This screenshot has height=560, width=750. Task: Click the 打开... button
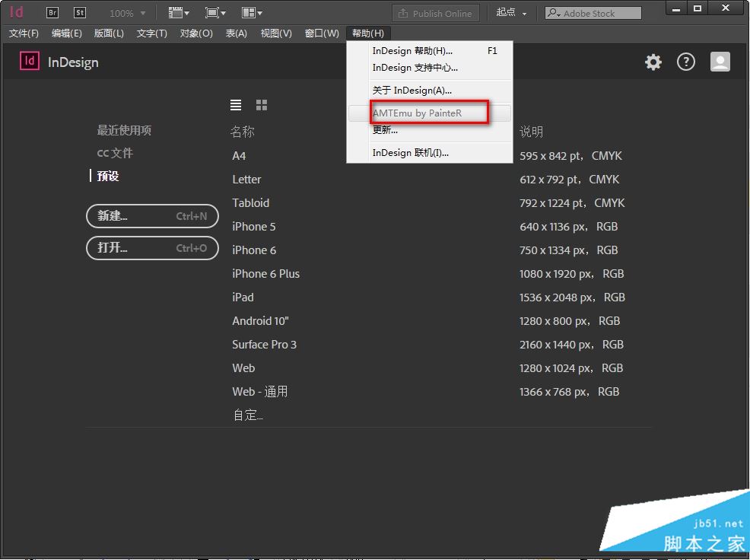click(x=152, y=248)
